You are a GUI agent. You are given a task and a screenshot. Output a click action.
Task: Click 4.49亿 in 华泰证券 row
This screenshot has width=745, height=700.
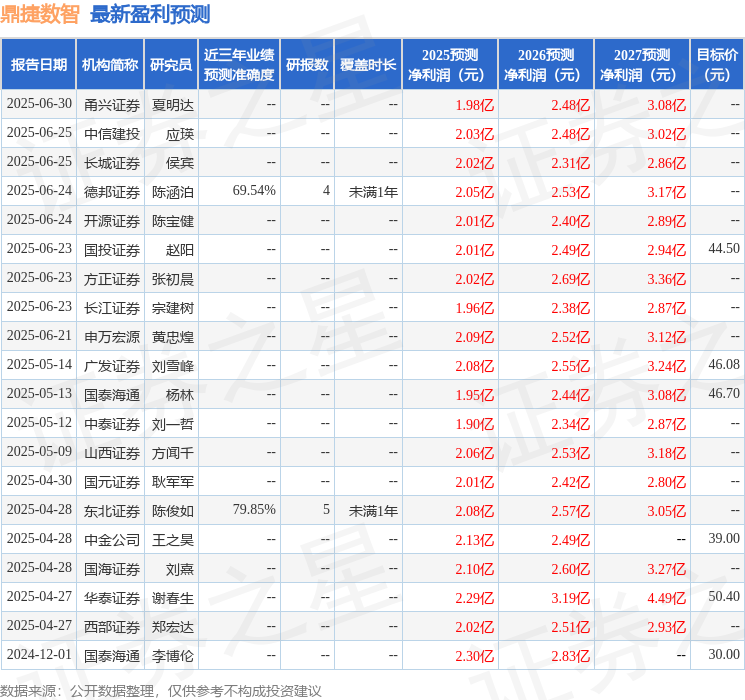(x=666, y=598)
